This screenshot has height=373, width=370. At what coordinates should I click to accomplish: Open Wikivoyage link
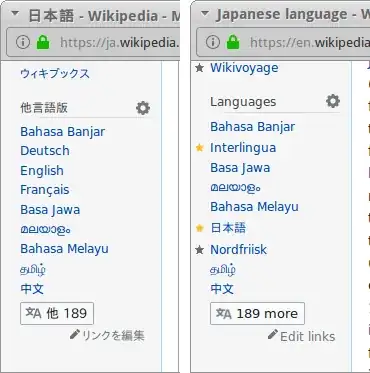click(x=244, y=68)
